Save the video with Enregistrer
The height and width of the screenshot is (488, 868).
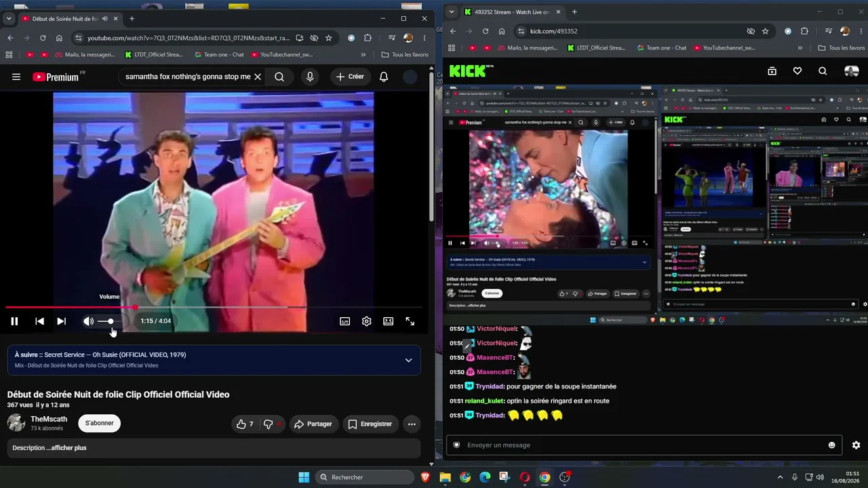click(x=370, y=424)
